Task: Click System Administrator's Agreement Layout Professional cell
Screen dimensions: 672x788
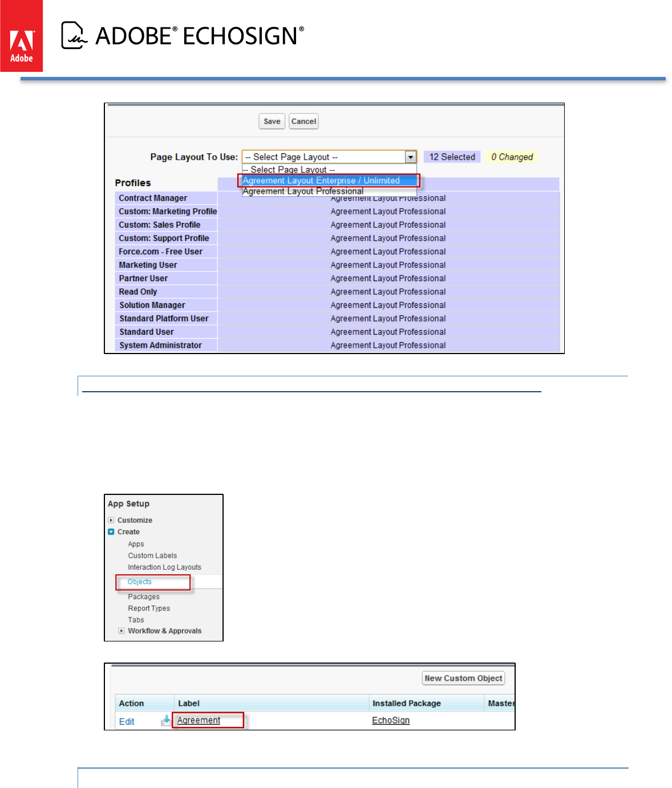Action: (388, 346)
